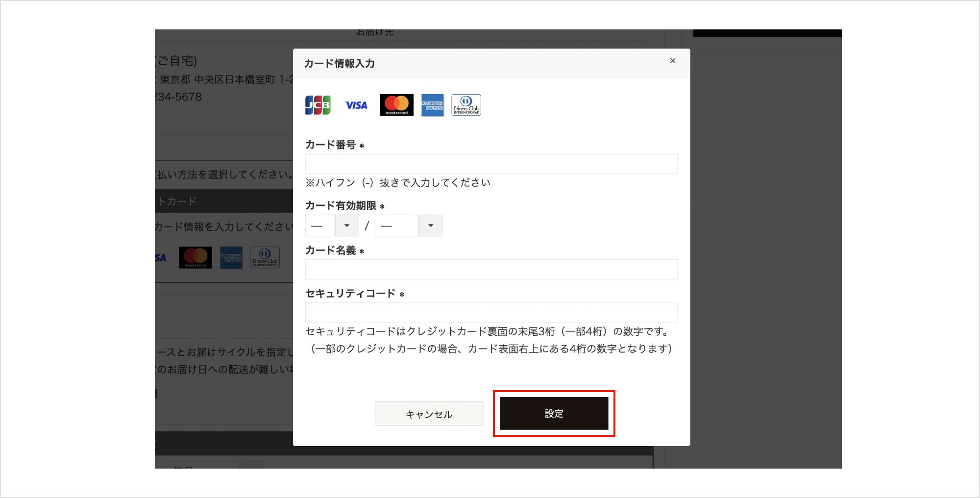
Task: Focus the セキュリティコード input field
Action: [x=491, y=312]
